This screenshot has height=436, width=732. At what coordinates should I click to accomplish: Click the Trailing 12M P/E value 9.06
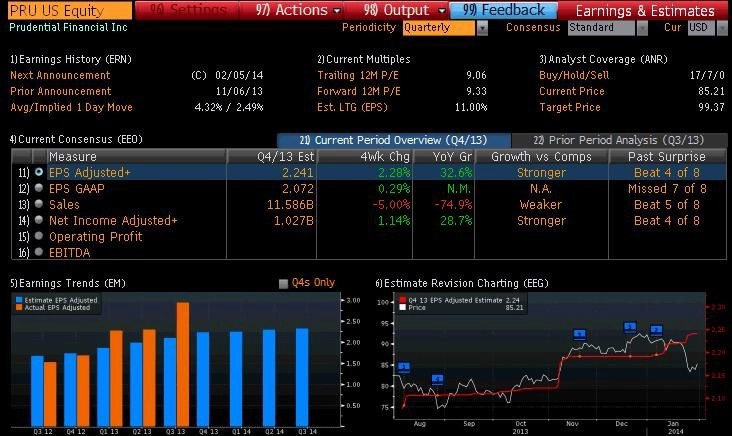tap(476, 75)
